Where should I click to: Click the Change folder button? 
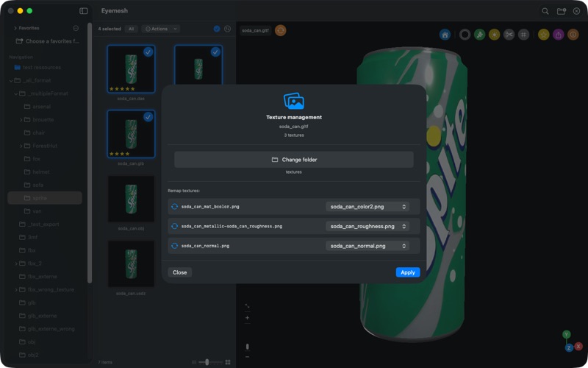click(x=294, y=160)
